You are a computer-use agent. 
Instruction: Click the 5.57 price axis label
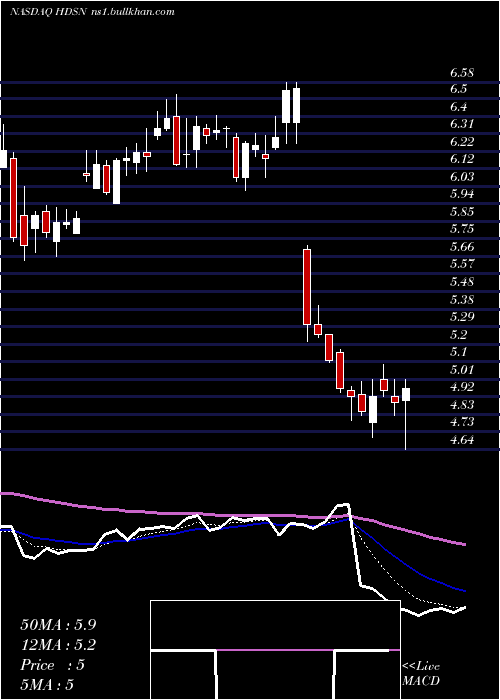point(462,264)
